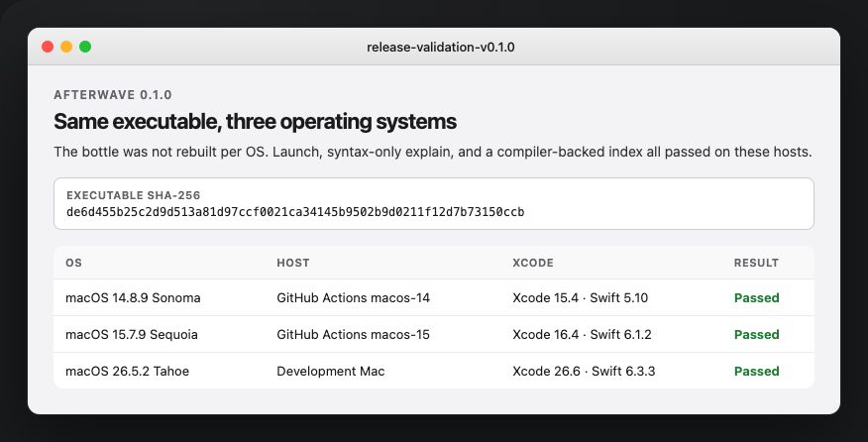The image size is (868, 442).
Task: Click Xcode 15.4 · Swift 5.10 cell
Action: click(x=580, y=298)
